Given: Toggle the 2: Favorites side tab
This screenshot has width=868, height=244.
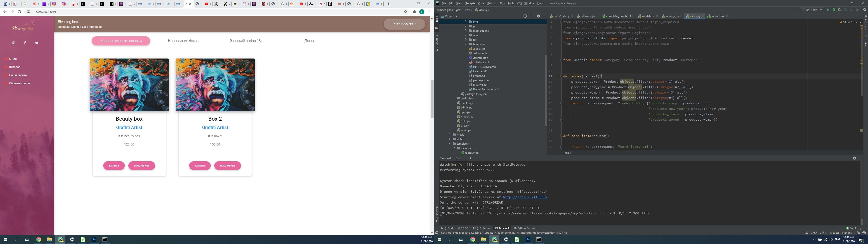Looking at the screenshot, I should tap(437, 214).
